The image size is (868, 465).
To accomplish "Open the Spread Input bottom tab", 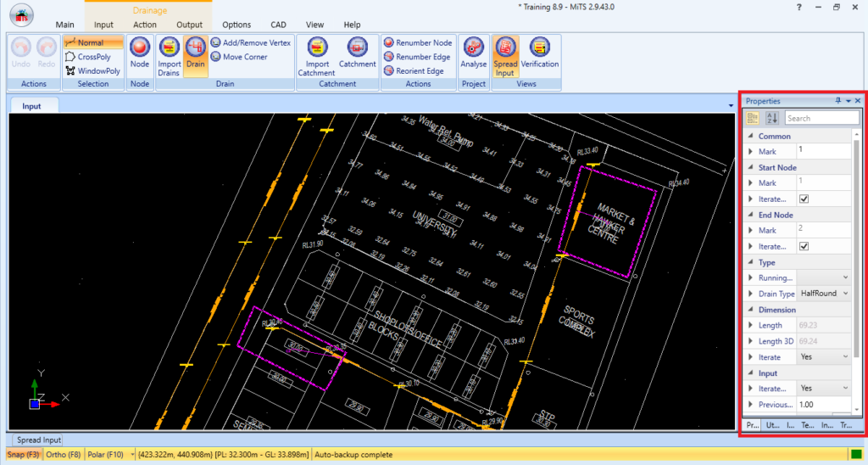I will tap(38, 440).
